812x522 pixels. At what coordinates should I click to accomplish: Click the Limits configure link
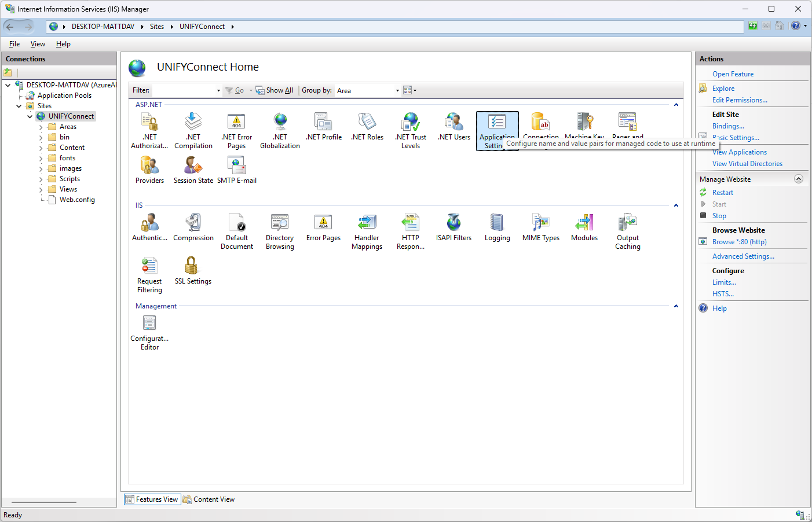click(x=724, y=282)
